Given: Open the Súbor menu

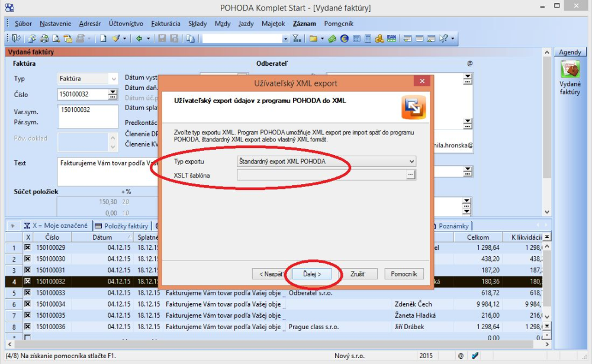Looking at the screenshot, I should 23,24.
